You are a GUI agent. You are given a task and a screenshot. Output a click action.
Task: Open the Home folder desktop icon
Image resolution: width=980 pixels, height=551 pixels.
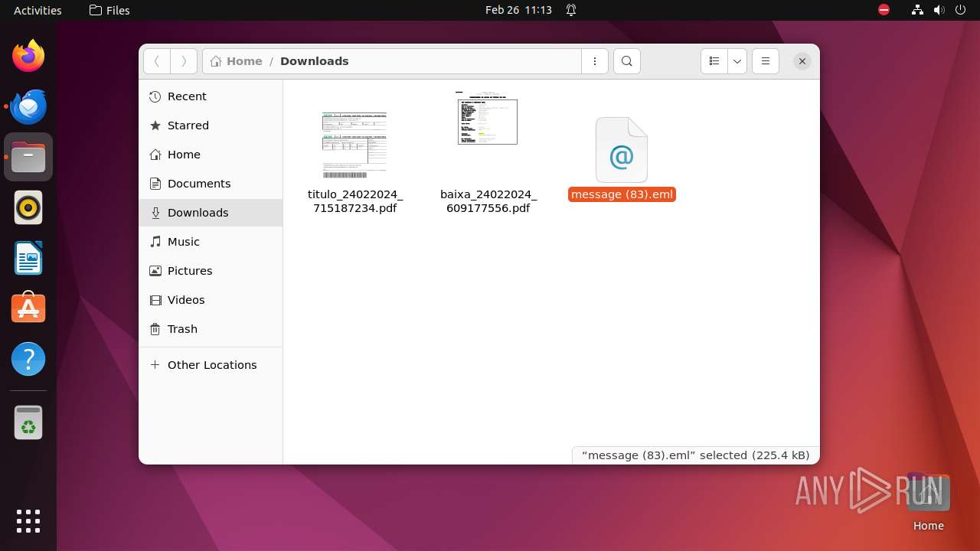point(928,502)
